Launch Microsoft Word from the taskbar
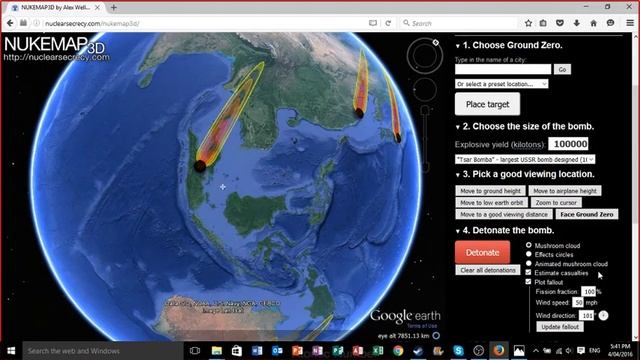Screen dimensions: 640x360 coord(257,351)
